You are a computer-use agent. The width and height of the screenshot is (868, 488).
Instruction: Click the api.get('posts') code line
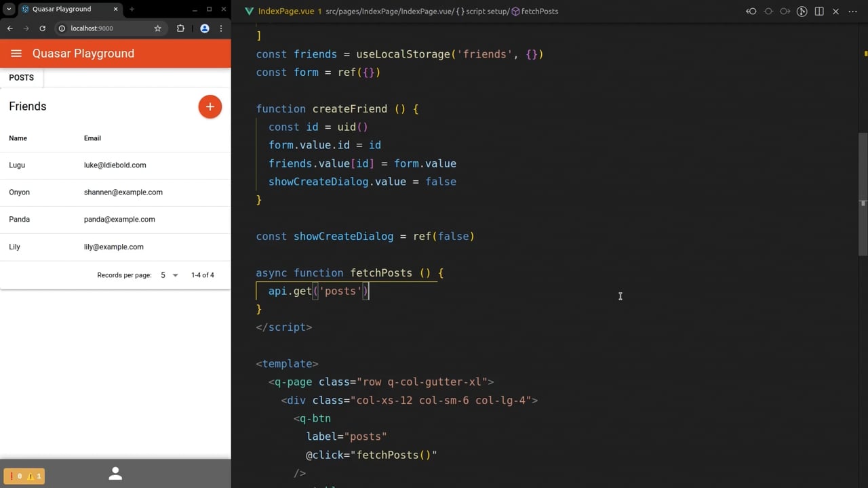[x=318, y=291]
